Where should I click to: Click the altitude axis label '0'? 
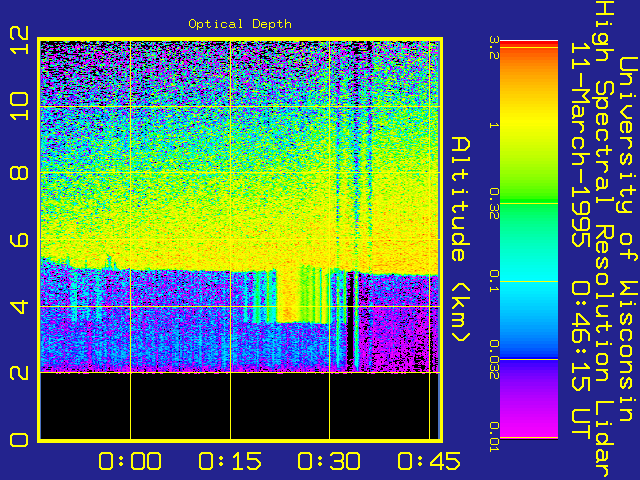[19, 440]
